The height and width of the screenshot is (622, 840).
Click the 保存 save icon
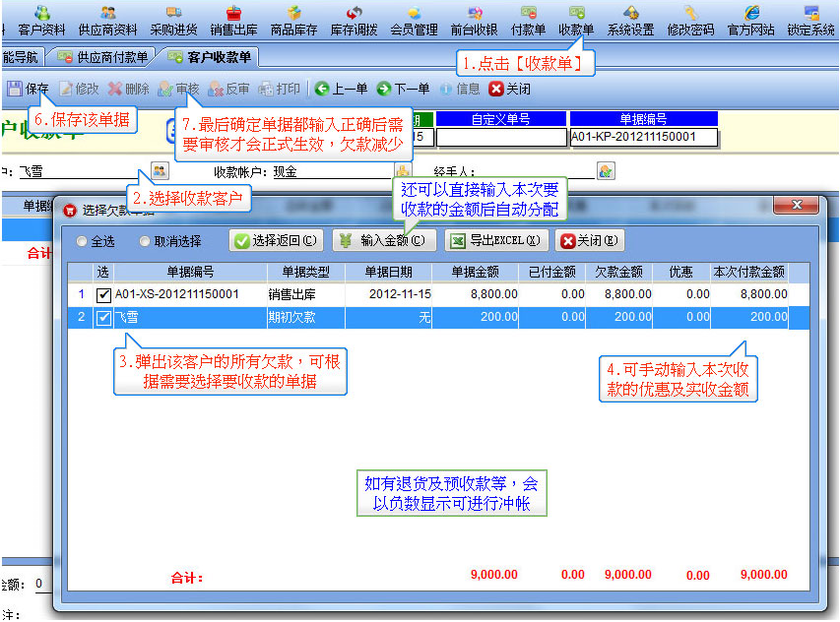pyautogui.click(x=15, y=89)
